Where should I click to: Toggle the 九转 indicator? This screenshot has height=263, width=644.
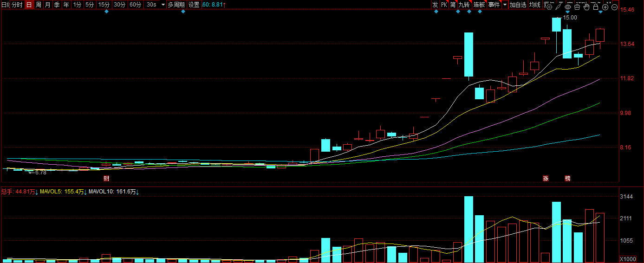point(464,5)
